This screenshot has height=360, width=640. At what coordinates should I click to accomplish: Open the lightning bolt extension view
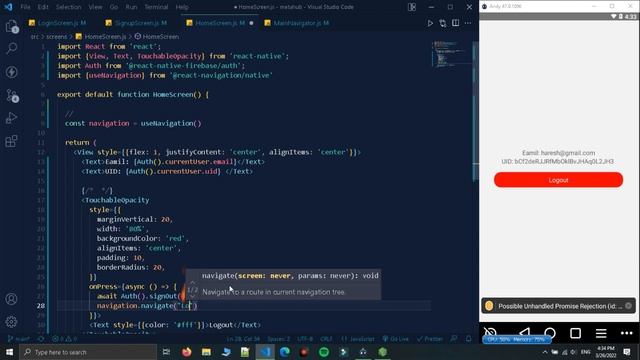pyautogui.click(x=11, y=72)
